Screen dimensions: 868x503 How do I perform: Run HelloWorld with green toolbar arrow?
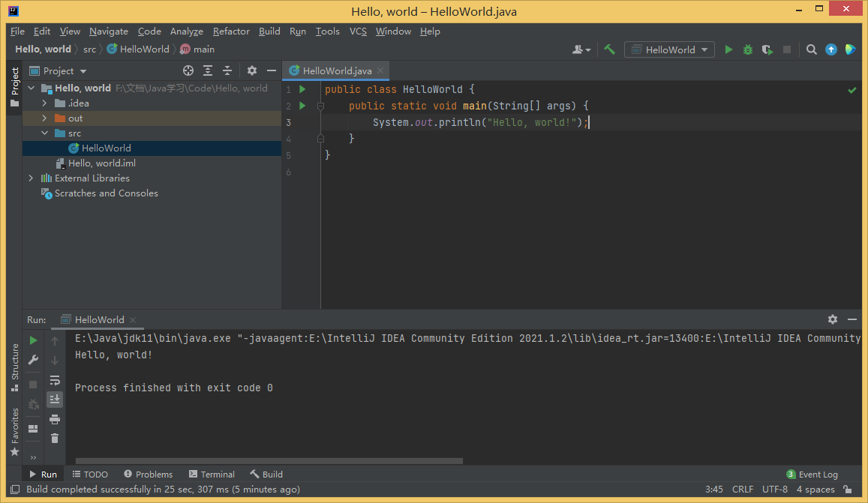(x=728, y=49)
